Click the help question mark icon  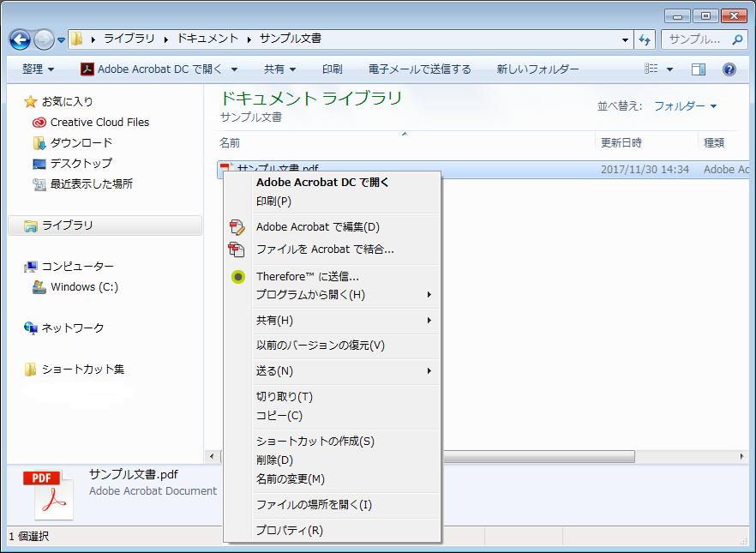(x=729, y=69)
